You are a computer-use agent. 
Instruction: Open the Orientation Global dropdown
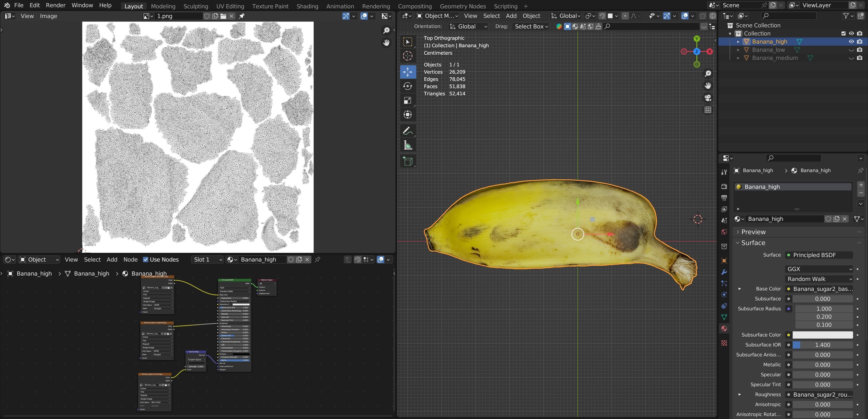468,26
